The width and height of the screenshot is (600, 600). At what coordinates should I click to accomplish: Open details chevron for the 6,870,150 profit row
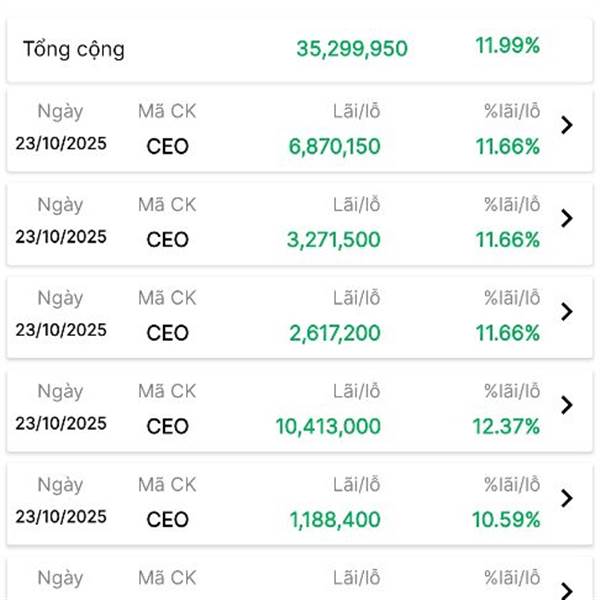tap(566, 125)
